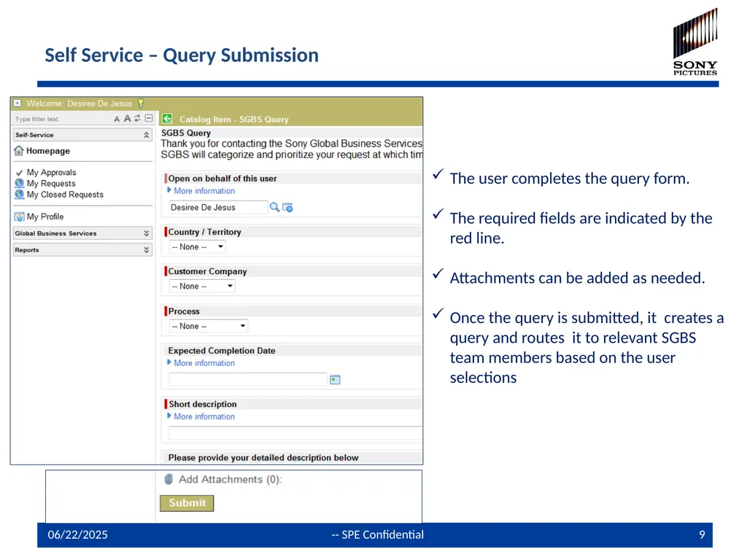Click the My Profile icon
This screenshot has width=747, height=560.
[x=19, y=217]
